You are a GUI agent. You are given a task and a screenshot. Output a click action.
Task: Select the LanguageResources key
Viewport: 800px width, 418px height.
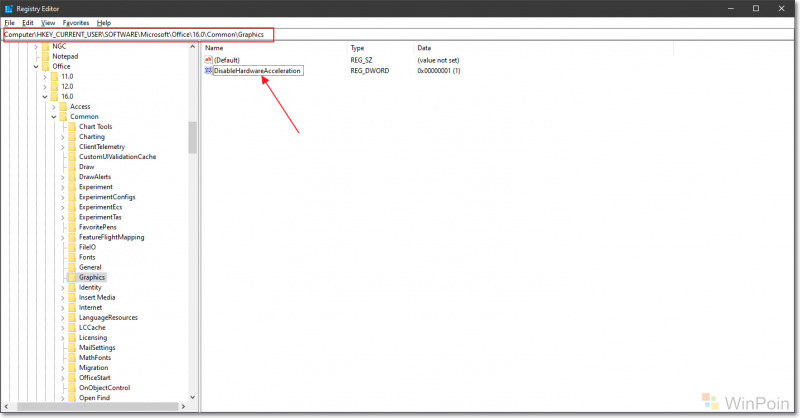(108, 317)
